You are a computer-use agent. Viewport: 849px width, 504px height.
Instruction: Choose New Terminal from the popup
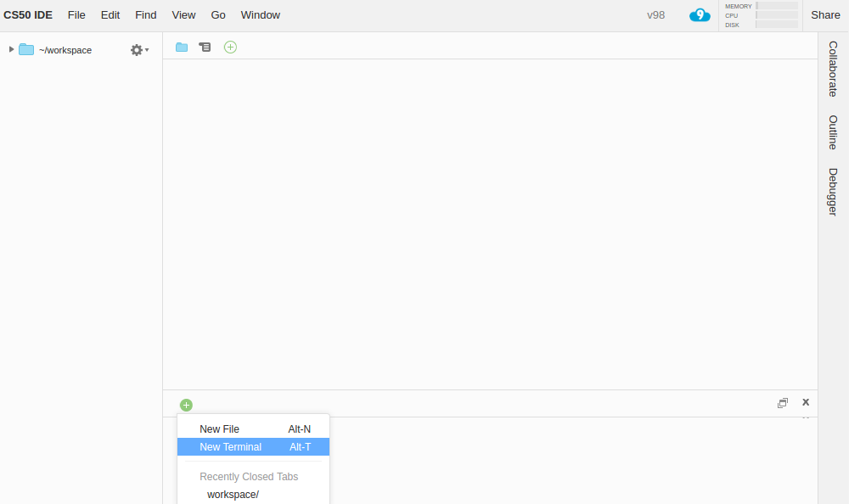pyautogui.click(x=253, y=446)
